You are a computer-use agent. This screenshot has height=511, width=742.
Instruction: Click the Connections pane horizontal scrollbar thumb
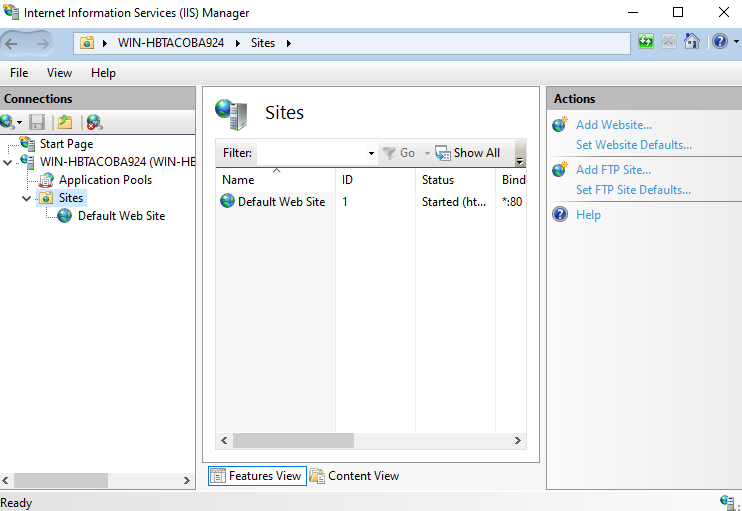(x=61, y=480)
